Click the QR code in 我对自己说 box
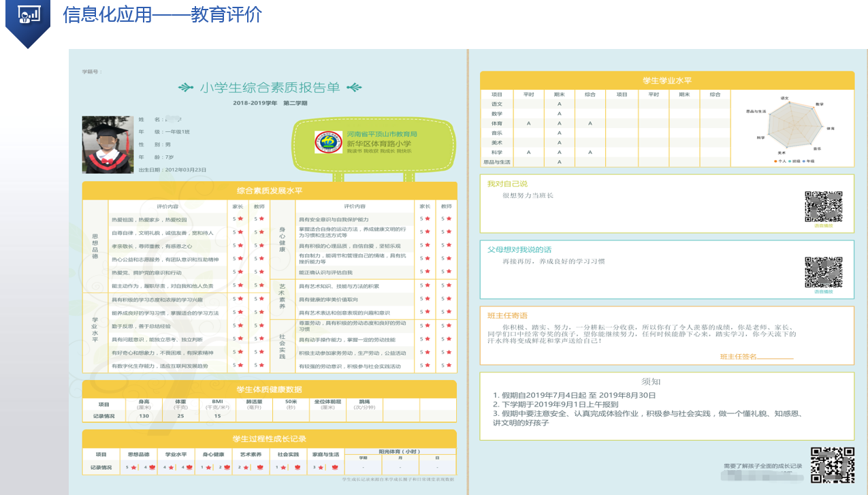This screenshot has height=495, width=868. 823,206
